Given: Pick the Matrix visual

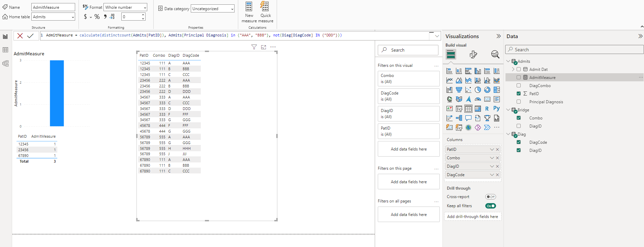Looking at the screenshot, I should pos(478,109).
